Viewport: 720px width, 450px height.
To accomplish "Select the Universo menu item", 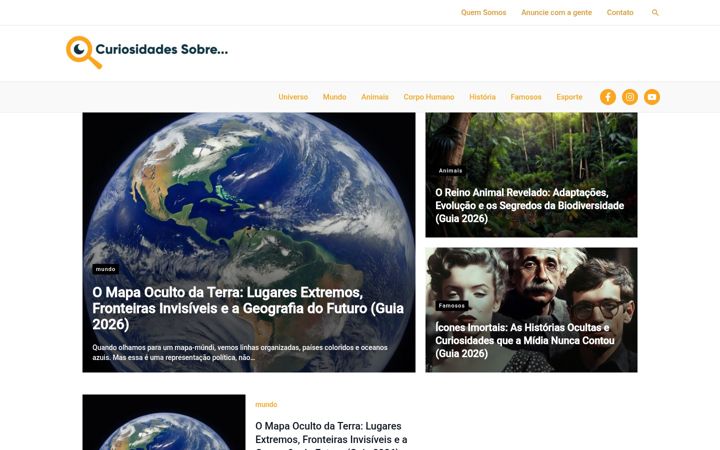I will [x=293, y=97].
